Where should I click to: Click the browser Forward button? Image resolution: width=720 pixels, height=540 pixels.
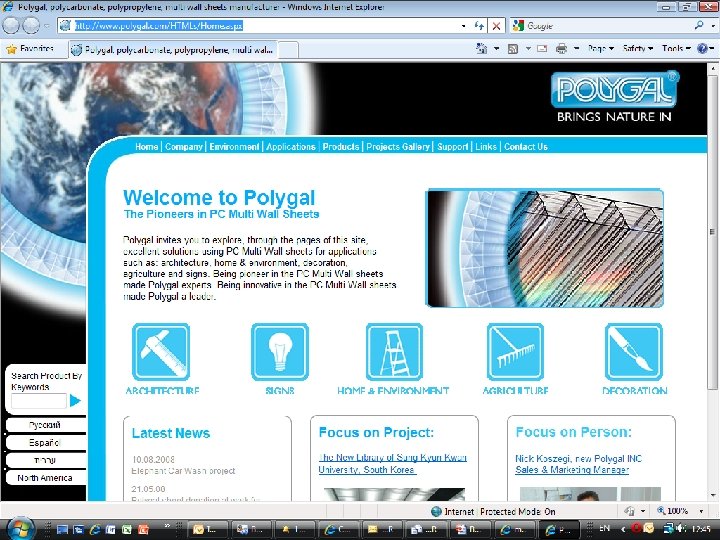(x=31, y=26)
